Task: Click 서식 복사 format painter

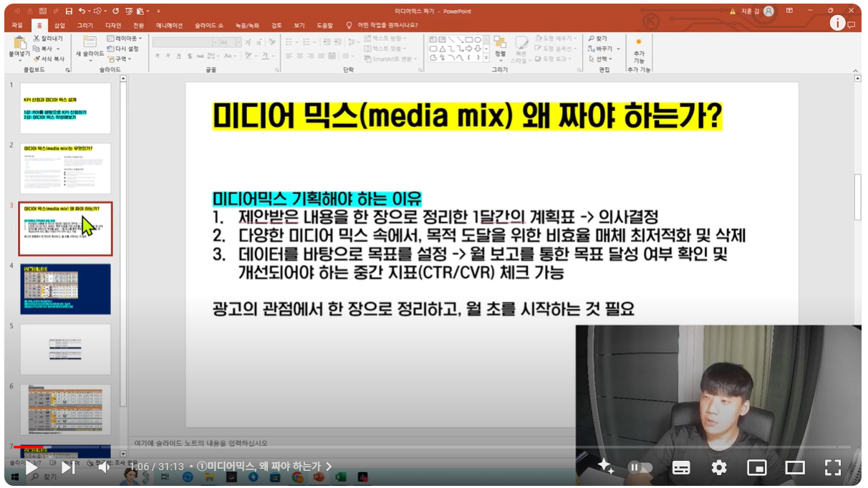Action: [49, 59]
